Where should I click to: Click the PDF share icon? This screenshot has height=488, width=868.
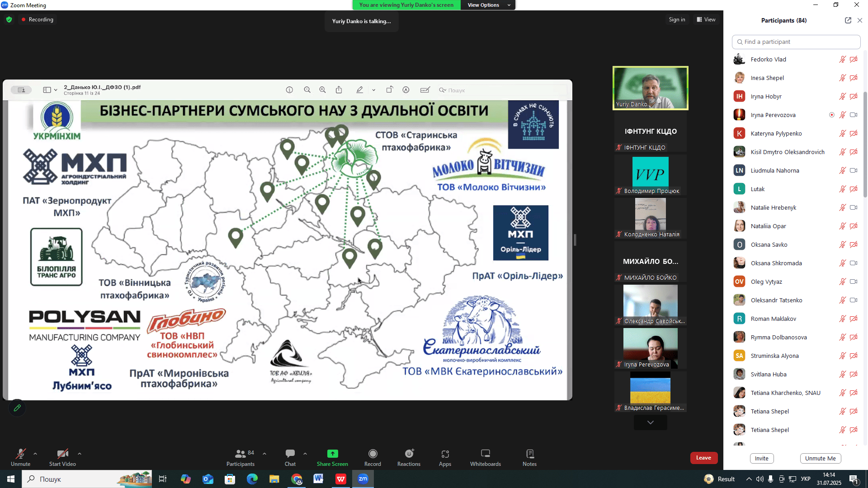point(339,90)
